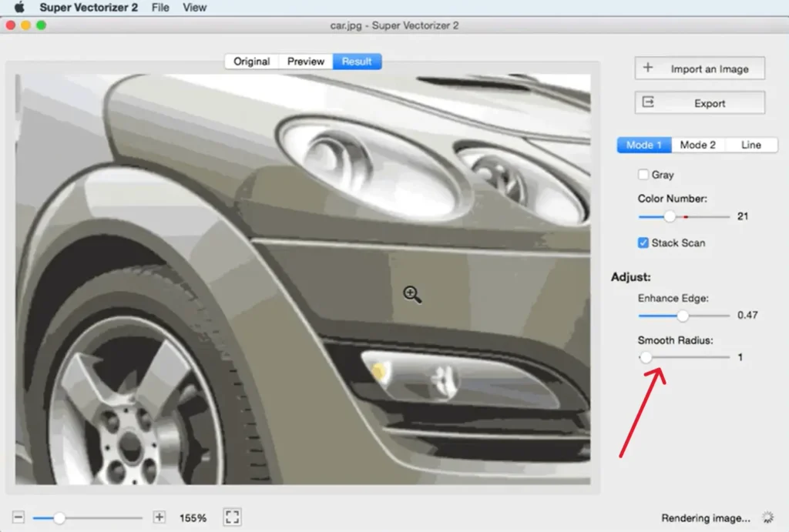This screenshot has height=532, width=789.
Task: Click the Import an Image button
Action: coord(700,68)
